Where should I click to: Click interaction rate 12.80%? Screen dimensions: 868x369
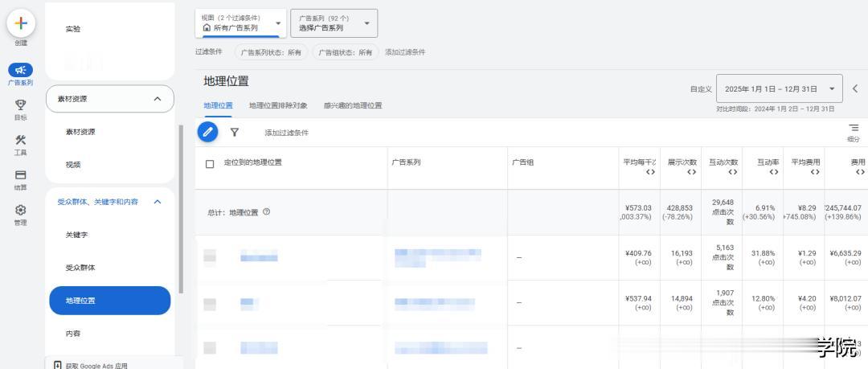pyautogui.click(x=765, y=298)
